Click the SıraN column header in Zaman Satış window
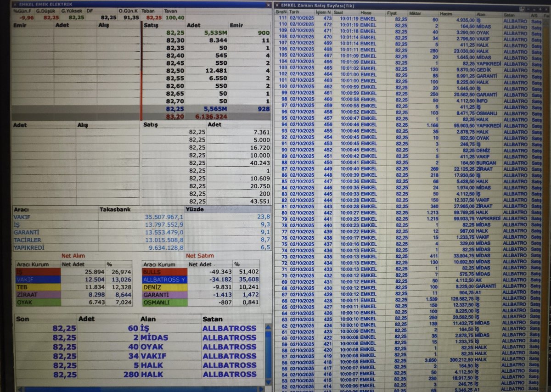551x392 pixels. [282, 13]
